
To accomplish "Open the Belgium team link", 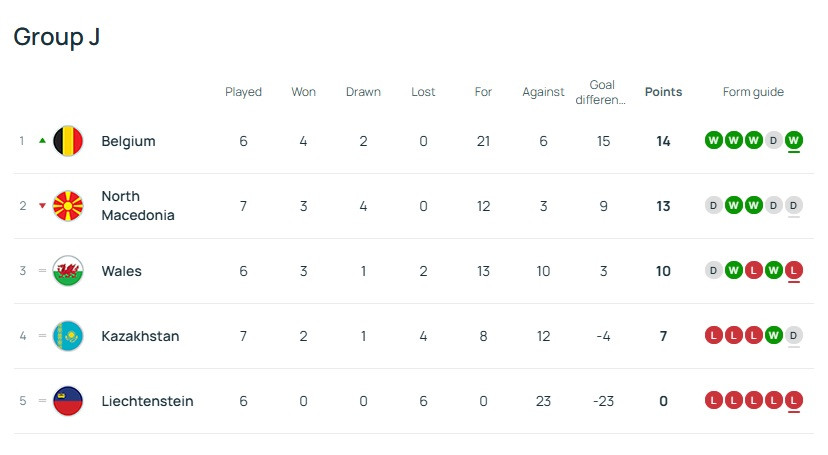I will 128,141.
